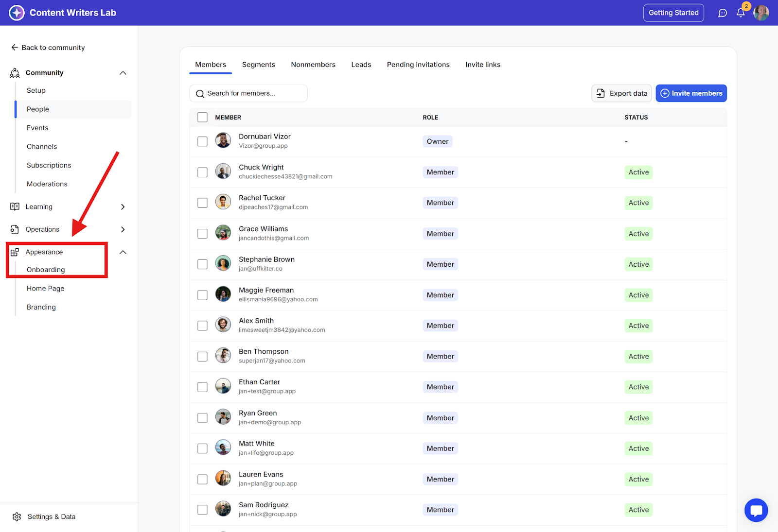
Task: Expand the Learning section arrow
Action: pos(123,207)
